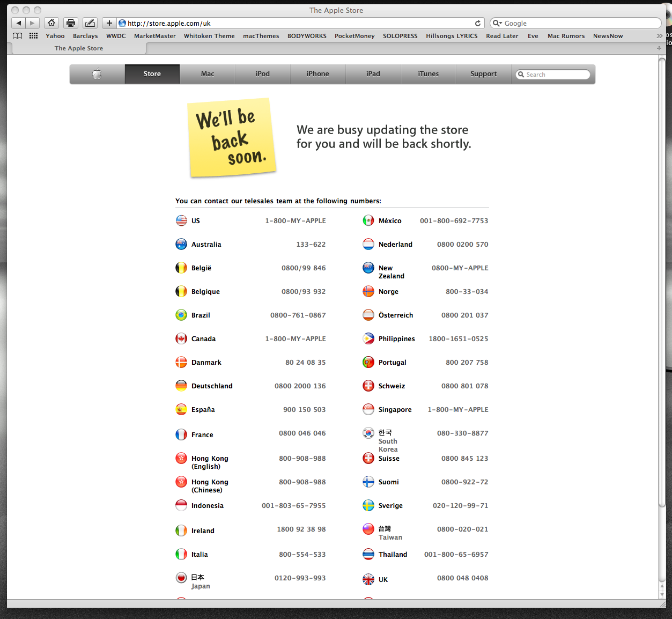Open the iTunes navigation tab
This screenshot has width=672, height=619.
click(429, 74)
